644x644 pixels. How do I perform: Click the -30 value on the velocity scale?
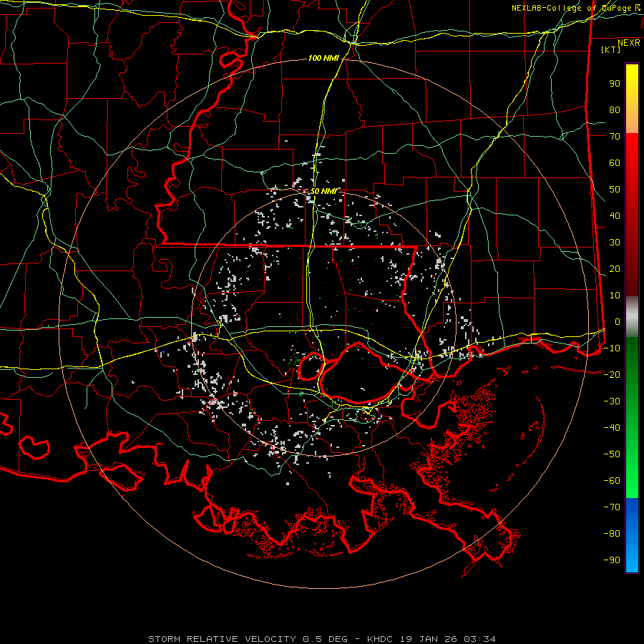(x=612, y=401)
